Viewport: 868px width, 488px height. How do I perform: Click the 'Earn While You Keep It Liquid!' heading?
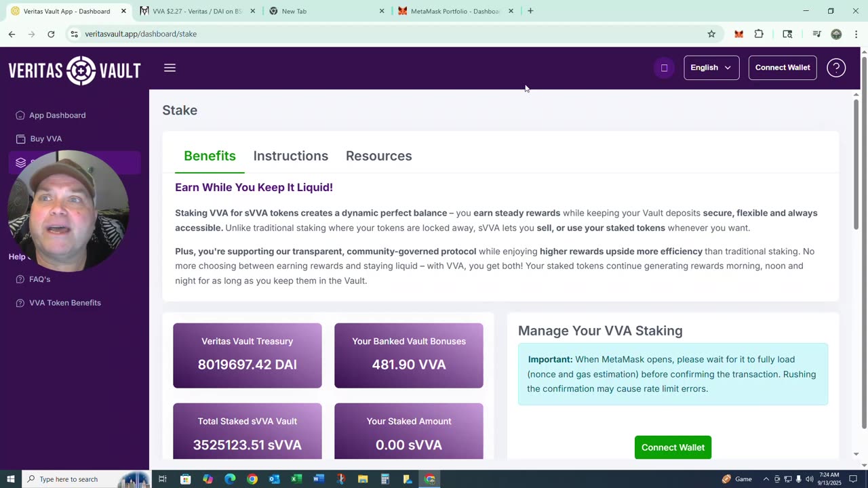pyautogui.click(x=254, y=187)
